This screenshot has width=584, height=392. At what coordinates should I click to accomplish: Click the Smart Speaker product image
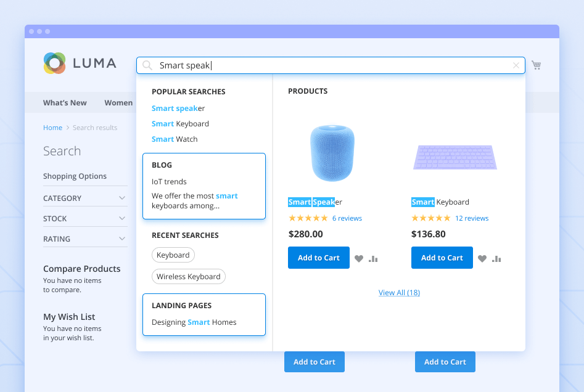point(332,153)
